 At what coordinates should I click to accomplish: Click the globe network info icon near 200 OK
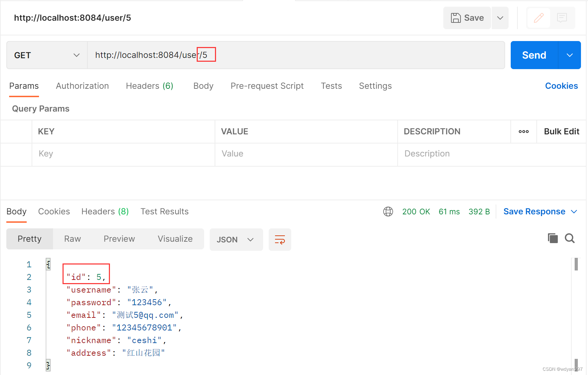[388, 211]
